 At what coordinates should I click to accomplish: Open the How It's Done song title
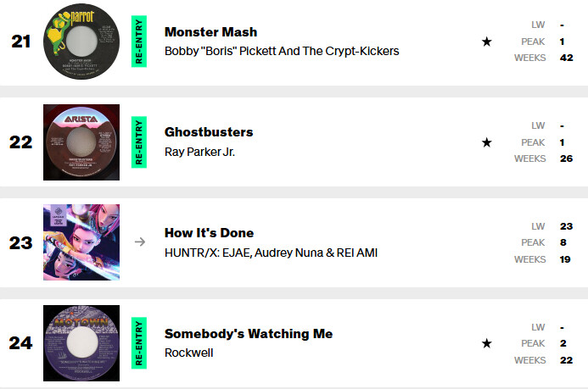[209, 232]
